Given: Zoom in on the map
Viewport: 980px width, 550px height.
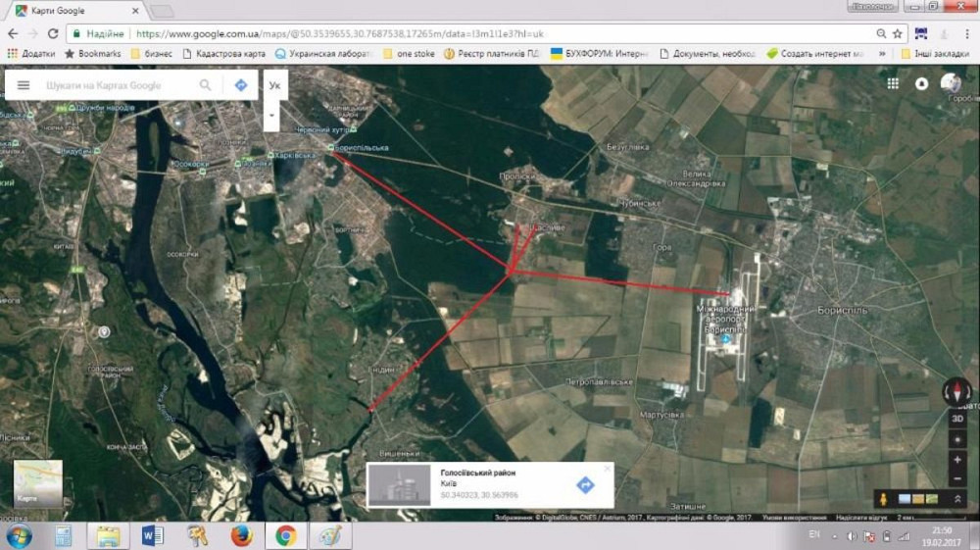Looking at the screenshot, I should pos(957,459).
